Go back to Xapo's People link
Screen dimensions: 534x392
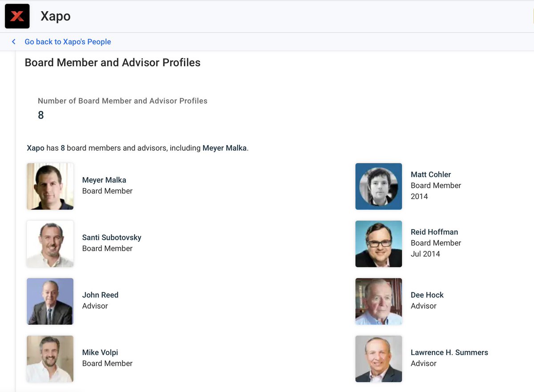coord(68,42)
